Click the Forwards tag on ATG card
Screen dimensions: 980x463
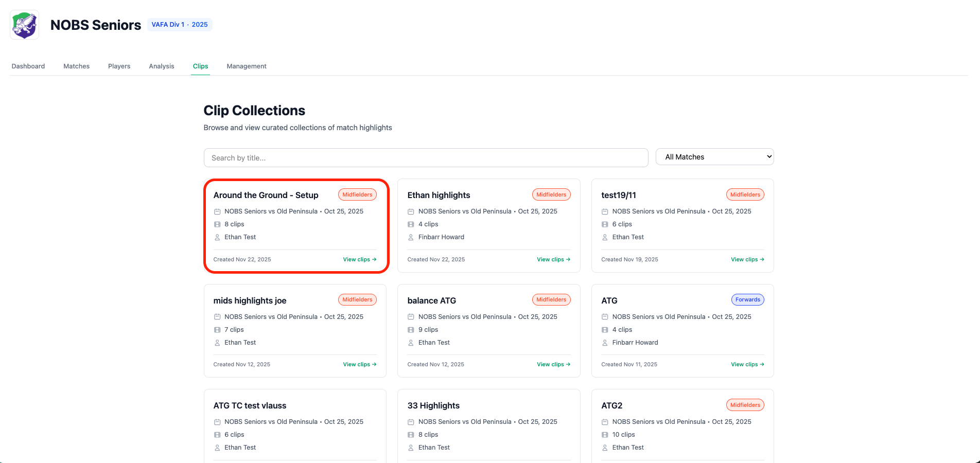747,300
